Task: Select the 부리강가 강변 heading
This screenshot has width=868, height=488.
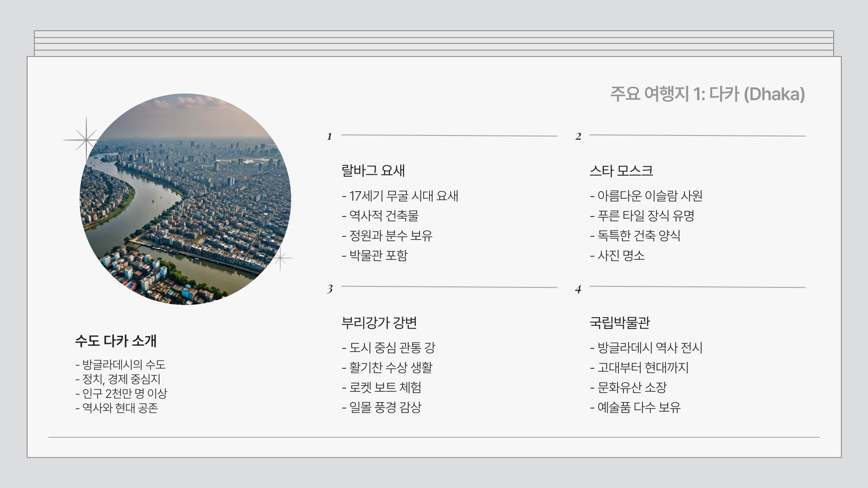Action: tap(379, 323)
